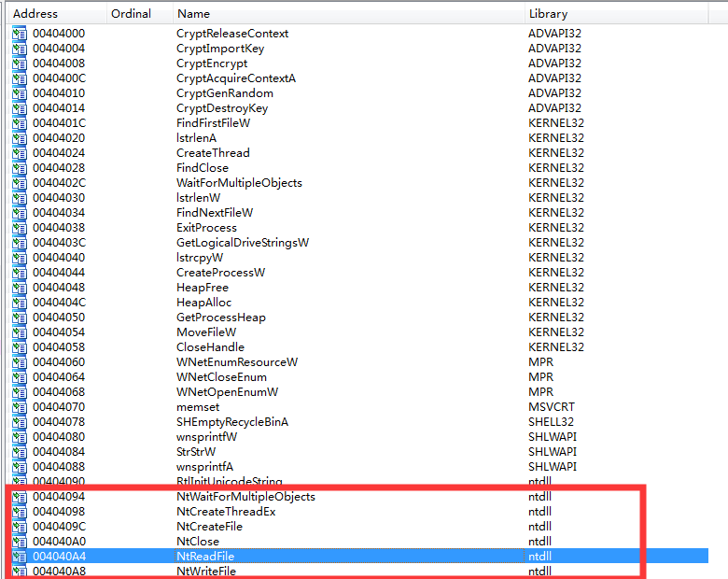This screenshot has width=728, height=579.
Task: Click the icon in the FindClose row
Action: click(20, 168)
